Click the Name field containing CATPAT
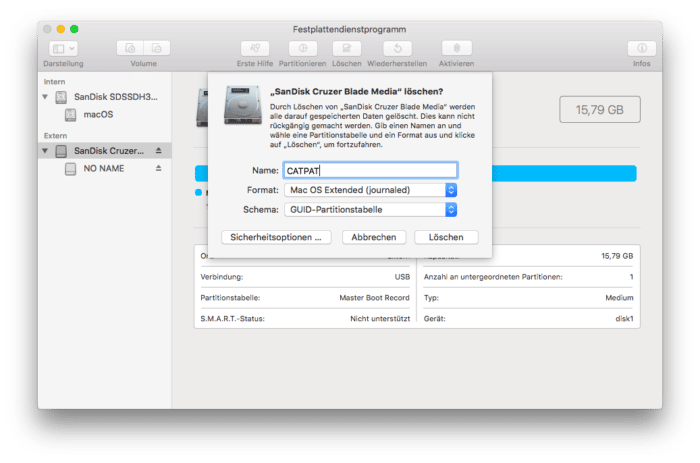This screenshot has height=463, width=700. pos(370,170)
